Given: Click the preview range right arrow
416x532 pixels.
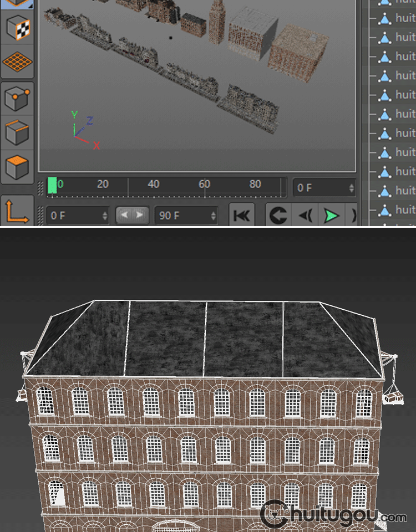Looking at the screenshot, I should 139,215.
